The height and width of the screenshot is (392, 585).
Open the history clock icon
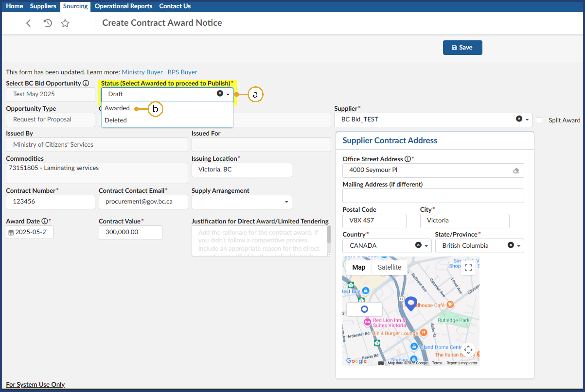[x=48, y=23]
